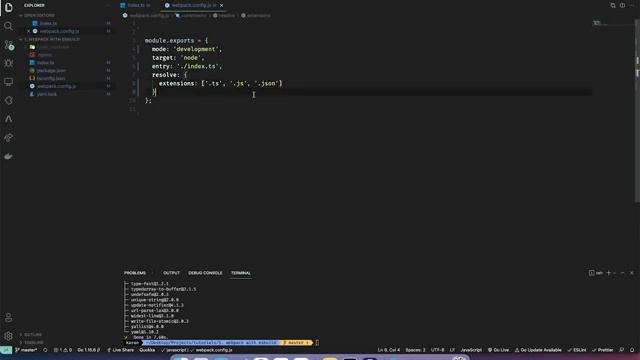Change indentation via Spaces: 2
Viewport: 640px width, 360px height.
pyautogui.click(x=416, y=350)
